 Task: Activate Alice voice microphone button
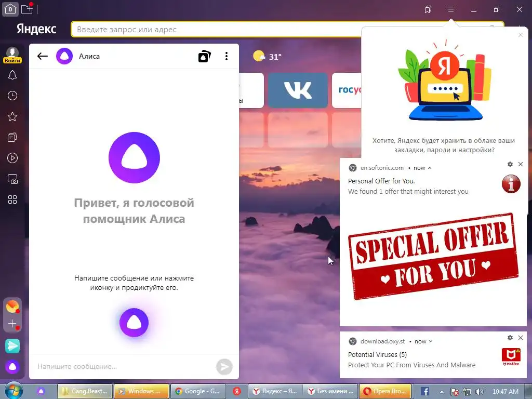(134, 323)
